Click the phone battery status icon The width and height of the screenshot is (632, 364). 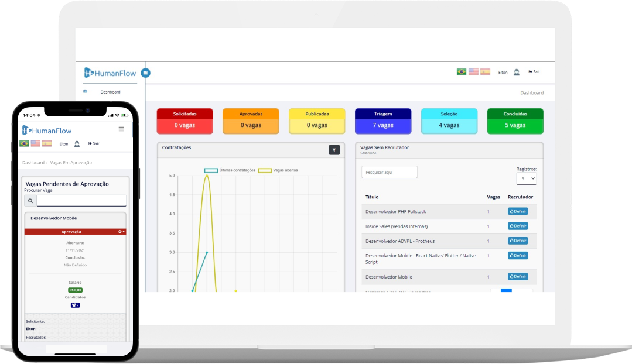click(125, 115)
